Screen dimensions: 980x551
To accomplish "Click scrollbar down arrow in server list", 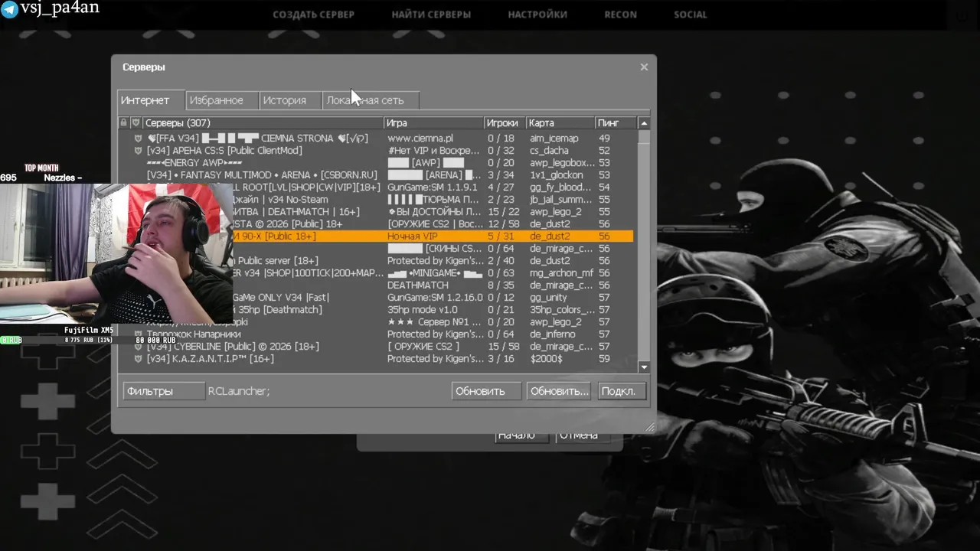I will (644, 367).
